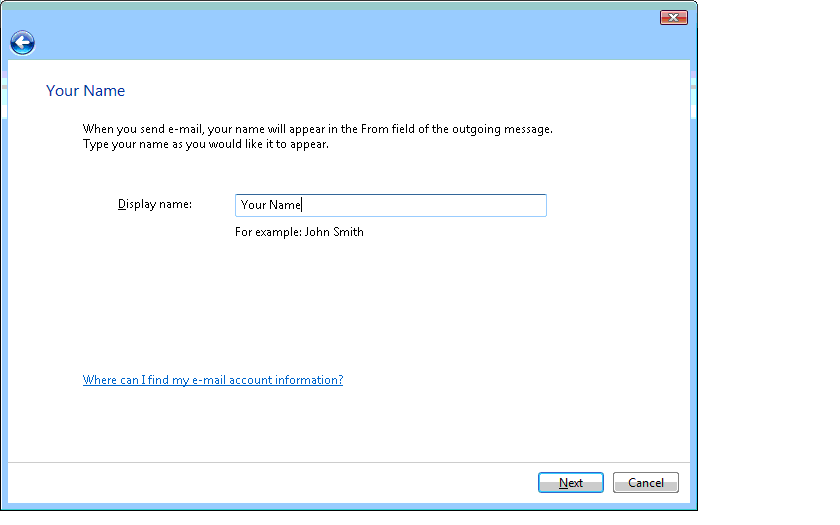Click the "Your Name" page heading
The height and width of the screenshot is (525, 840).
[85, 91]
